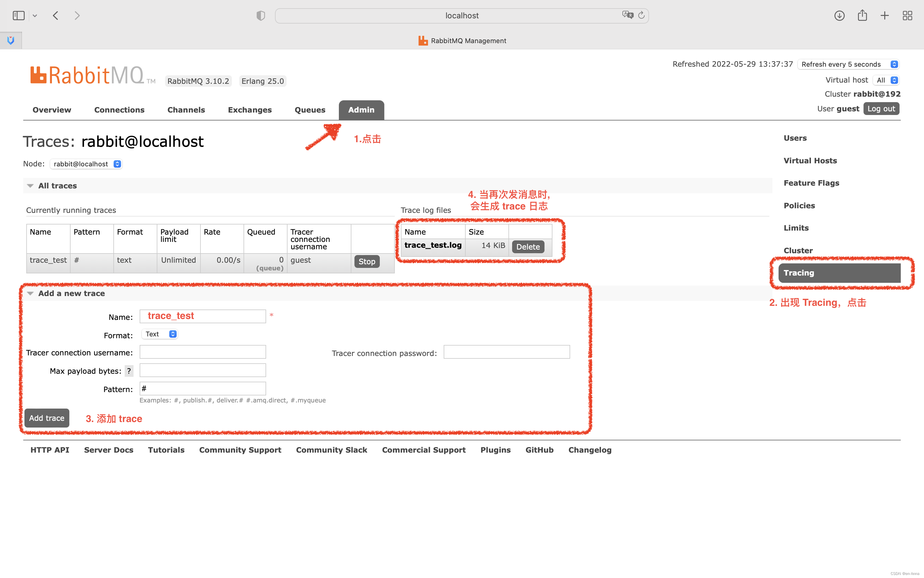Click the Pattern input field
This screenshot has height=578, width=924.
click(x=203, y=389)
